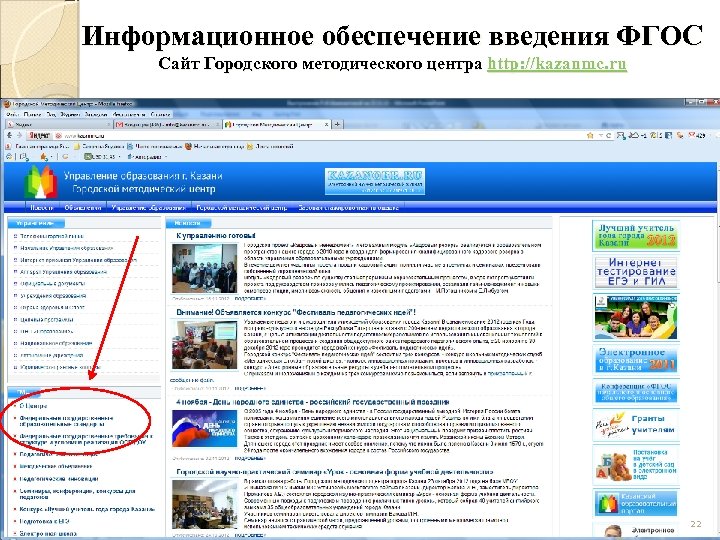This screenshot has height=540, width=720.
Task: Open a new tab with the plus button
Action: (x=338, y=124)
